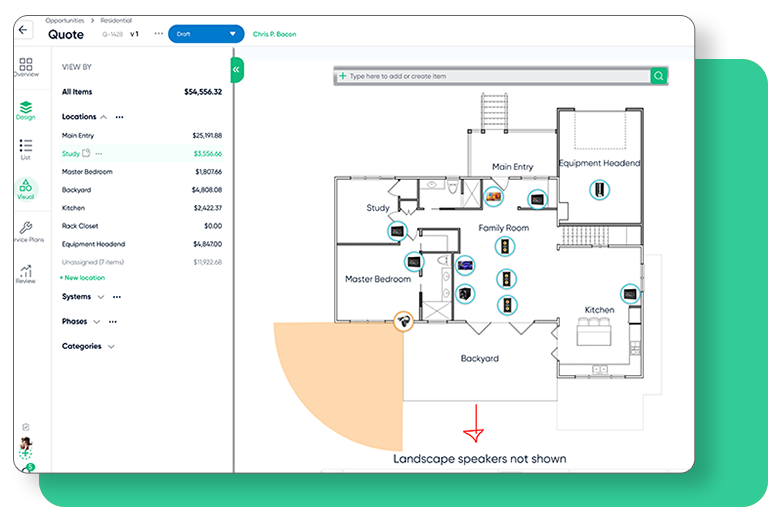The height and width of the screenshot is (526, 780).
Task: Open the Locations more options menu
Action: (x=119, y=117)
